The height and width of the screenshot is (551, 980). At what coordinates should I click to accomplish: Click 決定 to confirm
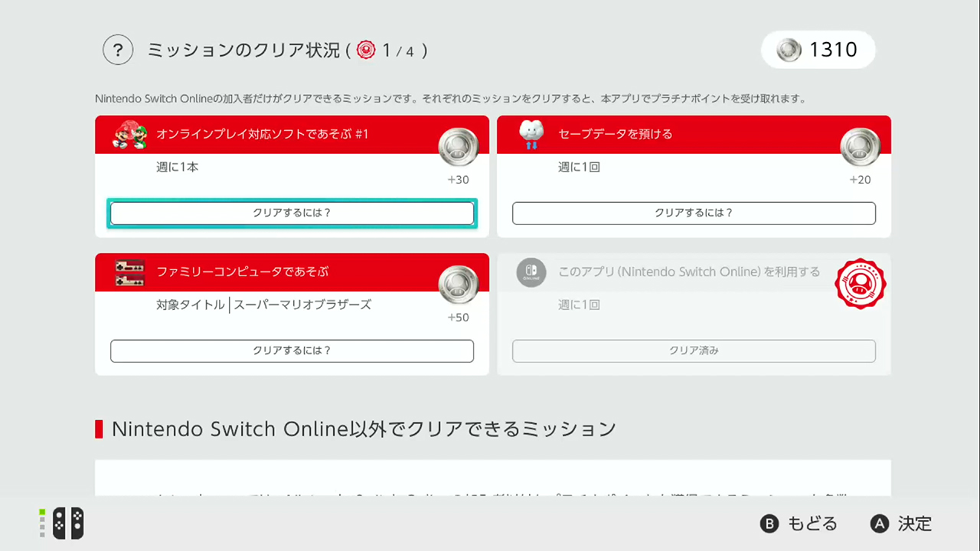coord(915,524)
